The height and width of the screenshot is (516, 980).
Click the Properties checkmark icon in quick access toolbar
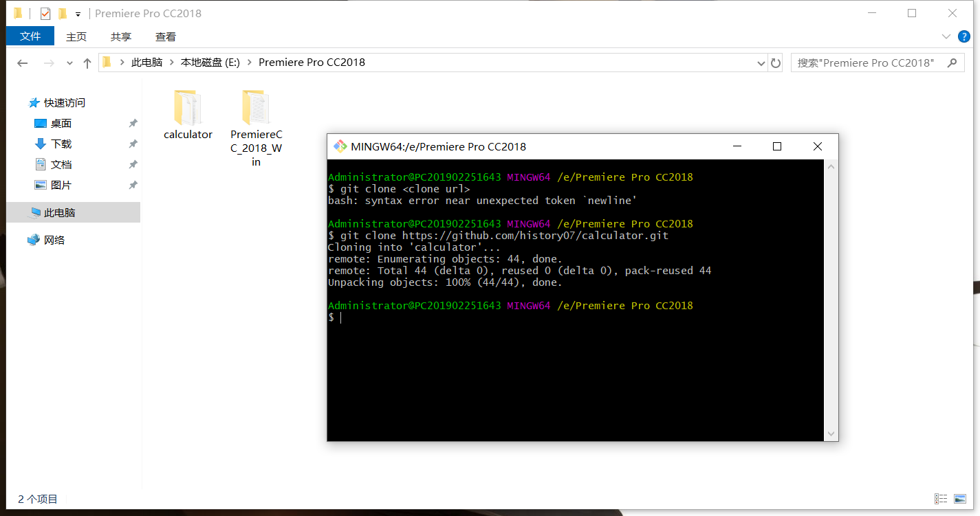coord(45,14)
